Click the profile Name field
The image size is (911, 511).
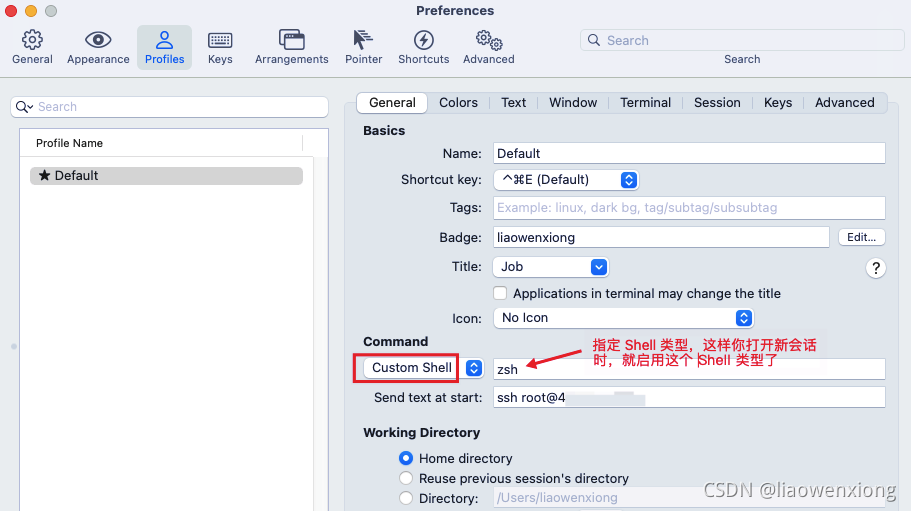[689, 153]
